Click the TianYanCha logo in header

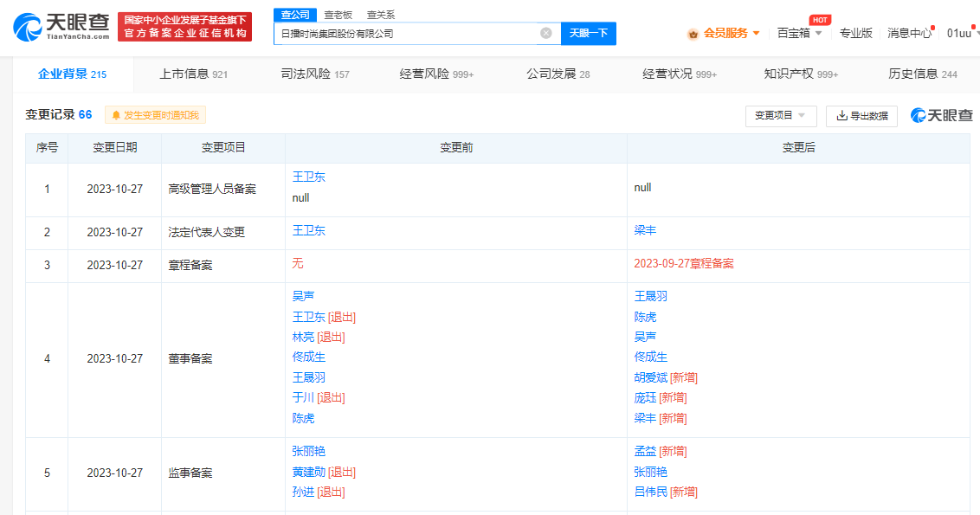click(61, 27)
